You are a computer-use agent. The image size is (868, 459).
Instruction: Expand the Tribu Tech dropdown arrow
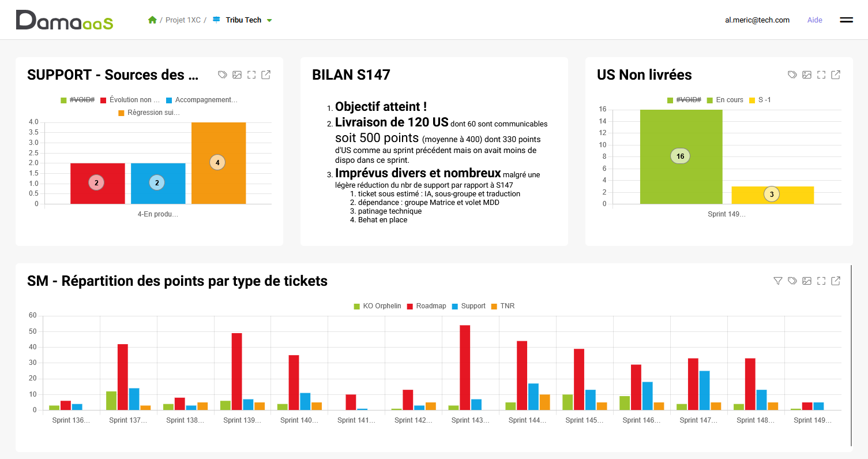269,20
